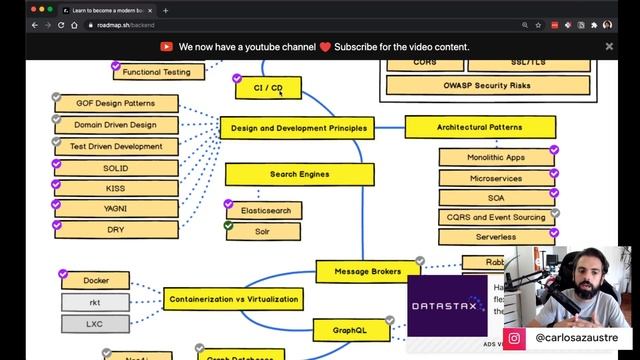Select the DRY node
The width and height of the screenshot is (640, 360).
(116, 230)
